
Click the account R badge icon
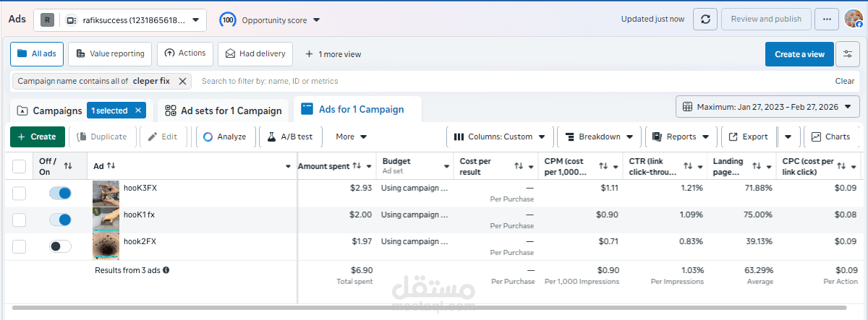[x=47, y=20]
